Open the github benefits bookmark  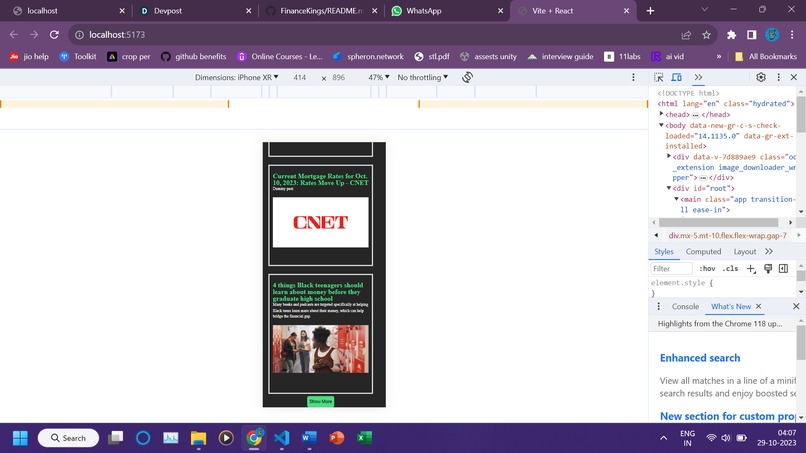click(x=193, y=57)
